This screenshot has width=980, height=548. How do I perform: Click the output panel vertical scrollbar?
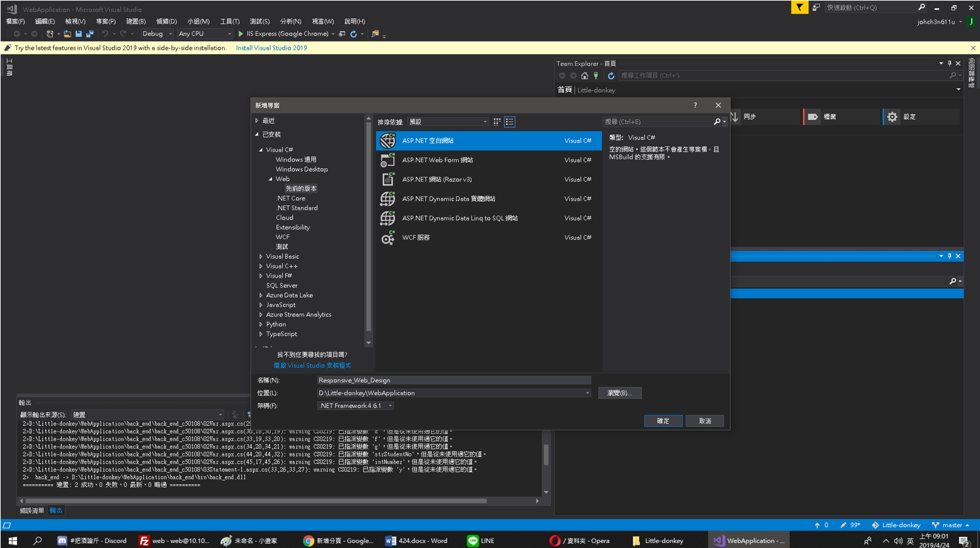(x=546, y=455)
